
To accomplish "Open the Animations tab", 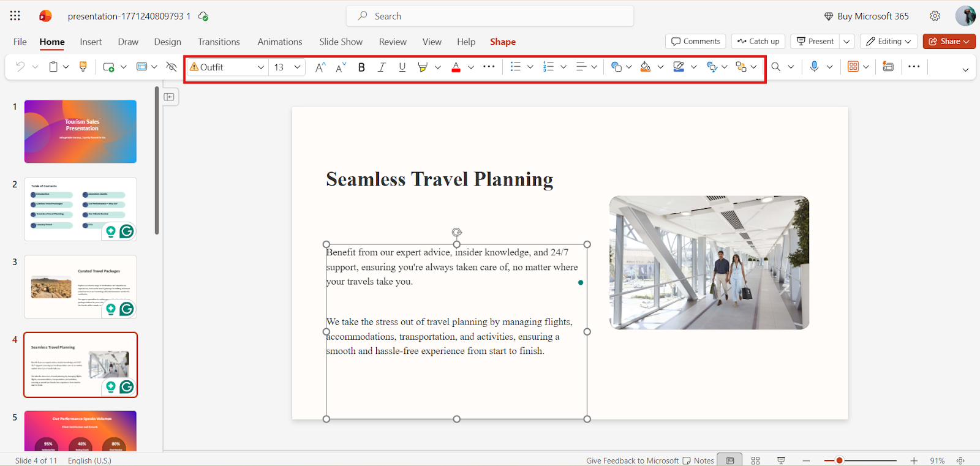I will click(x=280, y=42).
